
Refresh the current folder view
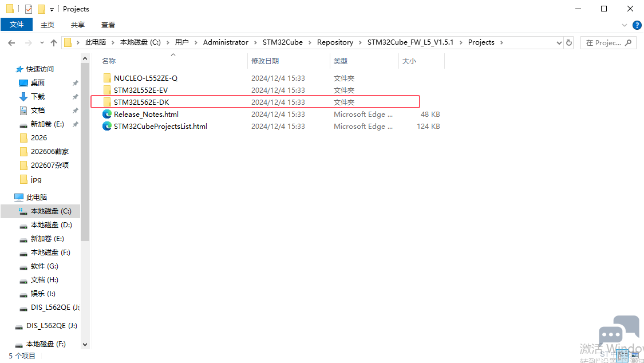coord(569,42)
